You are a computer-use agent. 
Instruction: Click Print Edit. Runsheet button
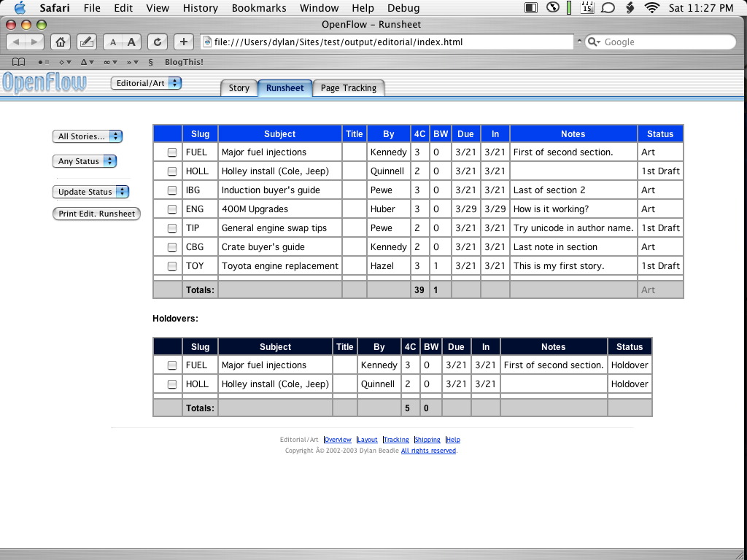pyautogui.click(x=96, y=214)
